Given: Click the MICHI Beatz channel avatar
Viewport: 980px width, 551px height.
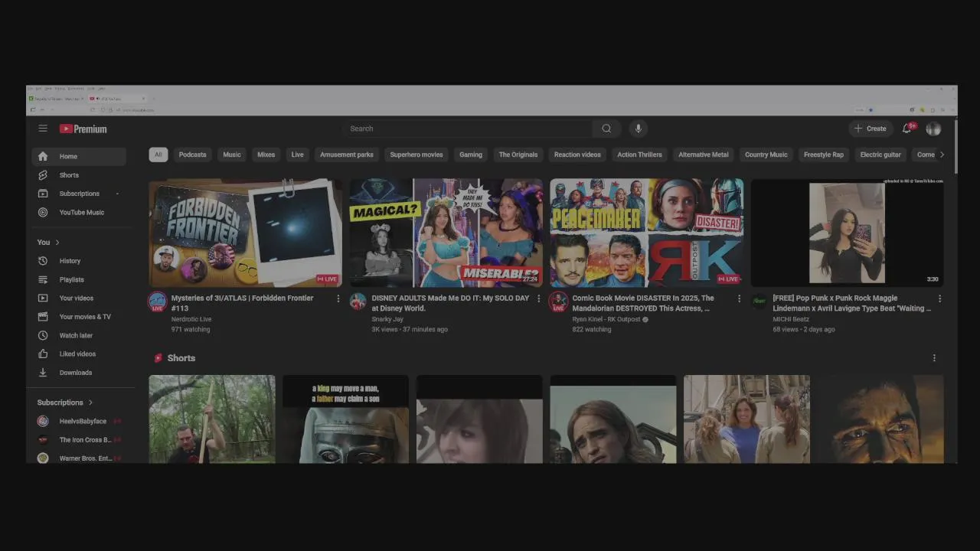Looking at the screenshot, I should 759,301.
